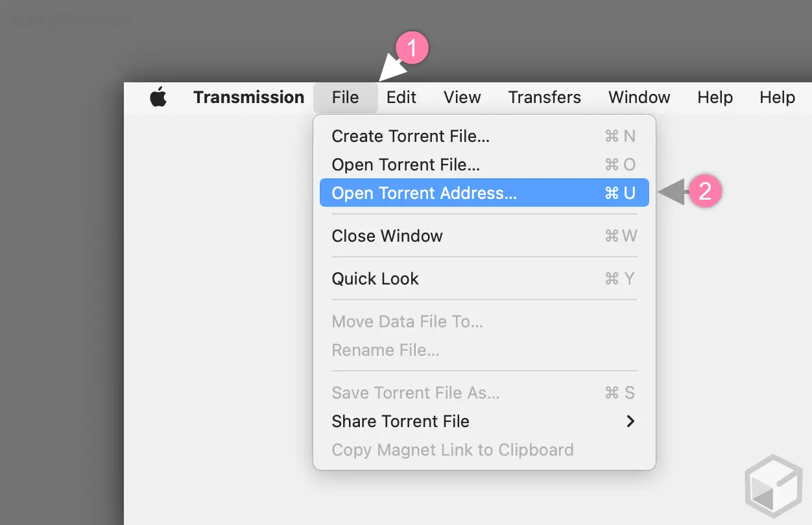The height and width of the screenshot is (525, 812).
Task: Open the File menu
Action: (x=345, y=97)
